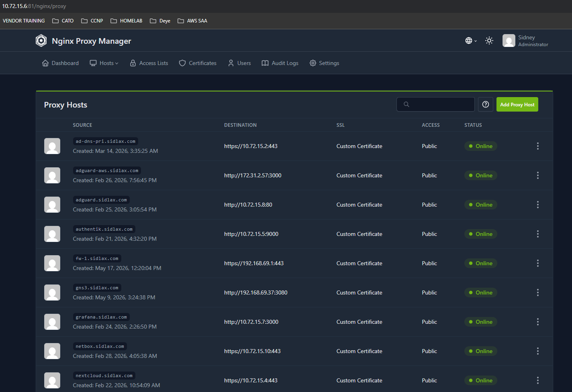Click the authentik.sidlax.com source link
This screenshot has width=572, height=392.
tap(104, 229)
